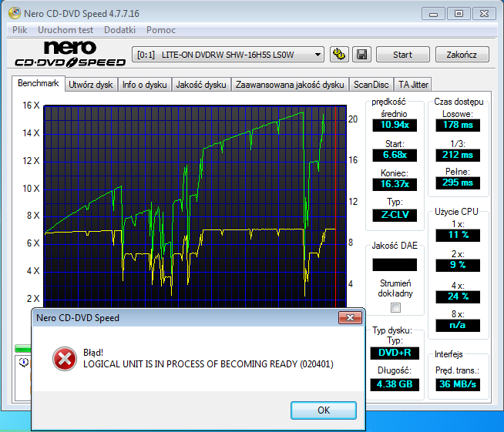The image size is (504, 432).
Task: Open the TA Jitter tab
Action: click(413, 85)
